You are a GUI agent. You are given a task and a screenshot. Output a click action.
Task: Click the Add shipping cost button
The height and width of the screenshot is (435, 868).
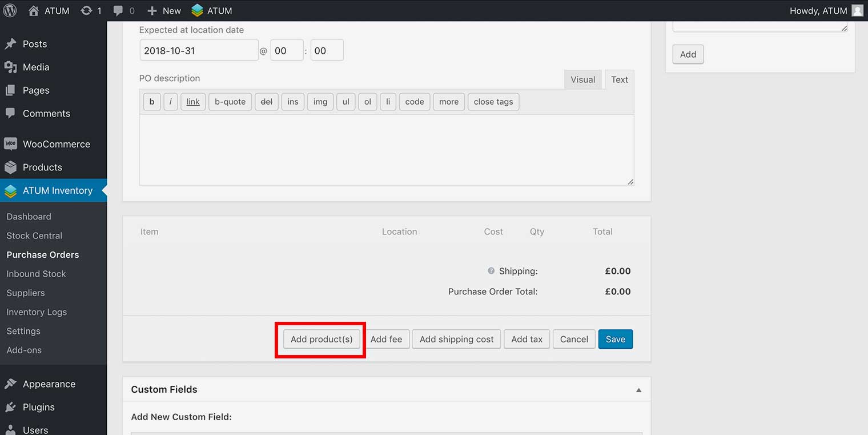click(456, 339)
